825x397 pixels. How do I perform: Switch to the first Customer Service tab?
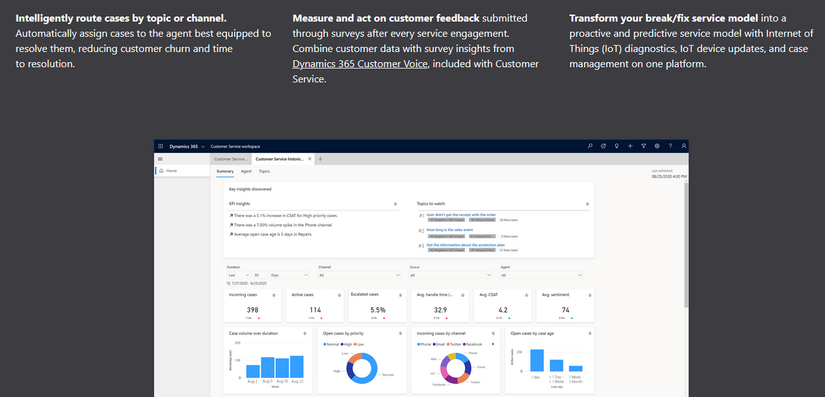point(230,159)
